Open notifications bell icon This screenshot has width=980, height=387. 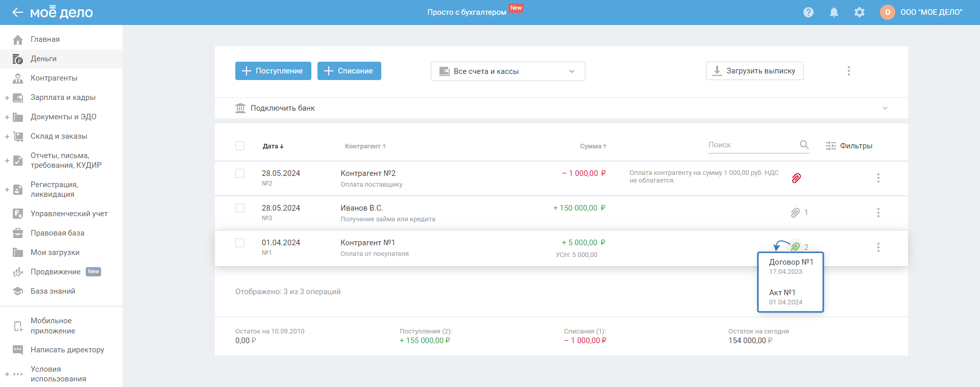pos(834,12)
